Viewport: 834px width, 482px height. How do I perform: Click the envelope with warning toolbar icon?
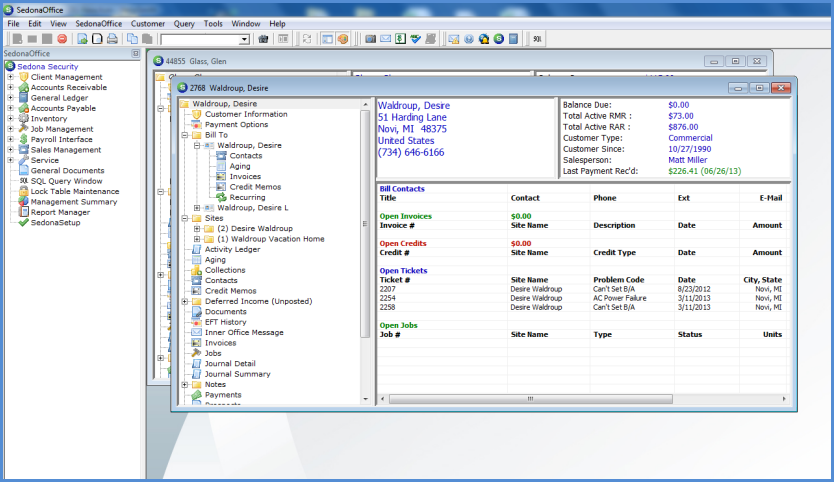(x=454, y=39)
